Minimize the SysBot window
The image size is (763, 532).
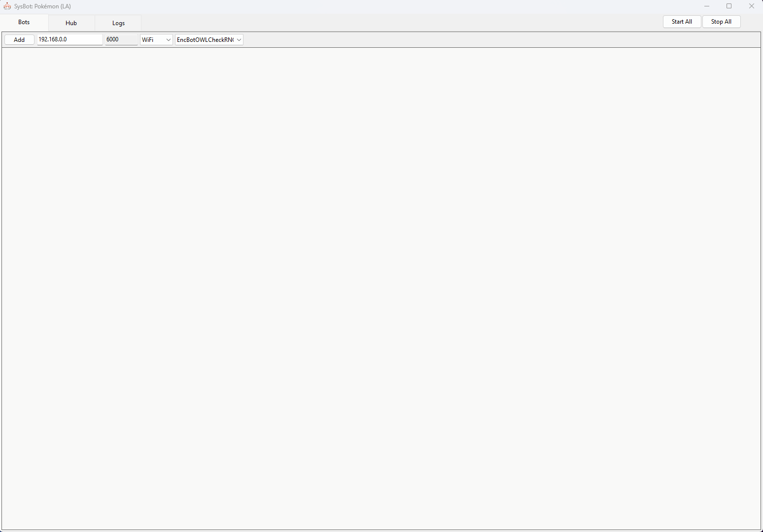coord(707,6)
